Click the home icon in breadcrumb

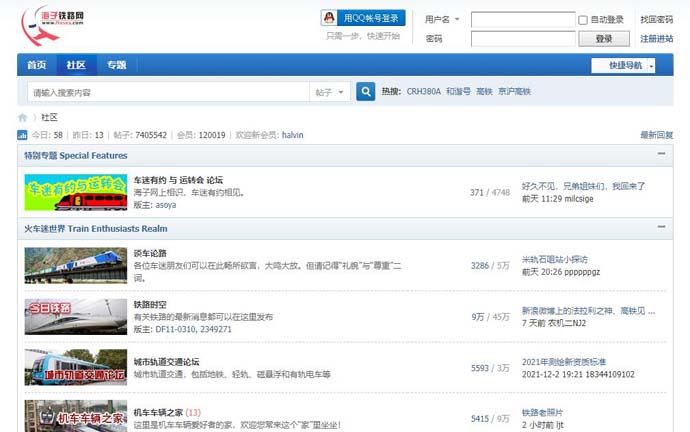tap(23, 117)
